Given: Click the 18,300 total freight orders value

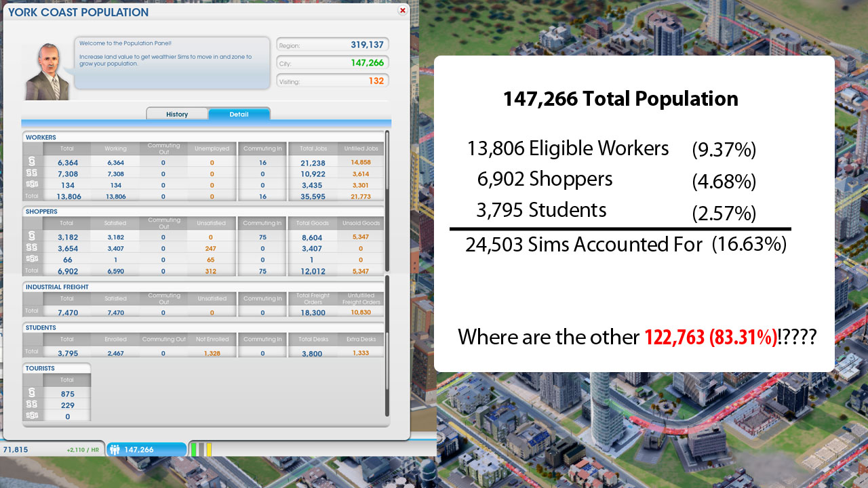Looking at the screenshot, I should pos(312,313).
